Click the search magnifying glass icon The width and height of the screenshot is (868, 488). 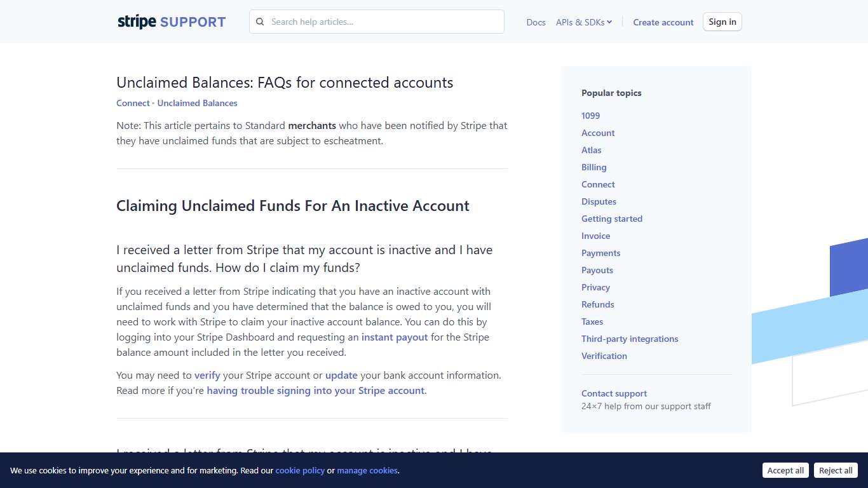click(260, 22)
